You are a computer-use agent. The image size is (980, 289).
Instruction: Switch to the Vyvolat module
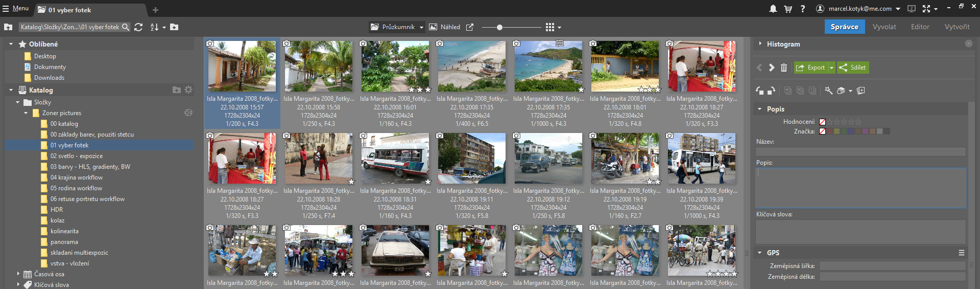(884, 27)
